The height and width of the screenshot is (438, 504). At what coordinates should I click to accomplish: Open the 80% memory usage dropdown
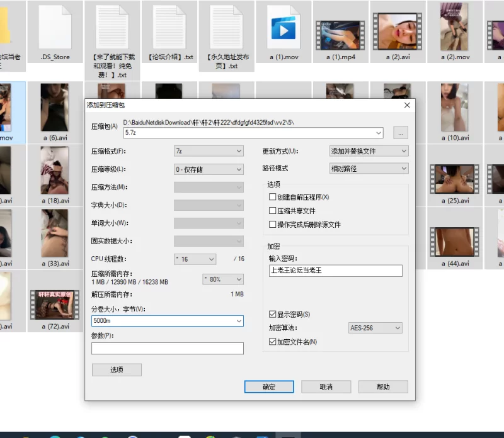click(x=223, y=279)
